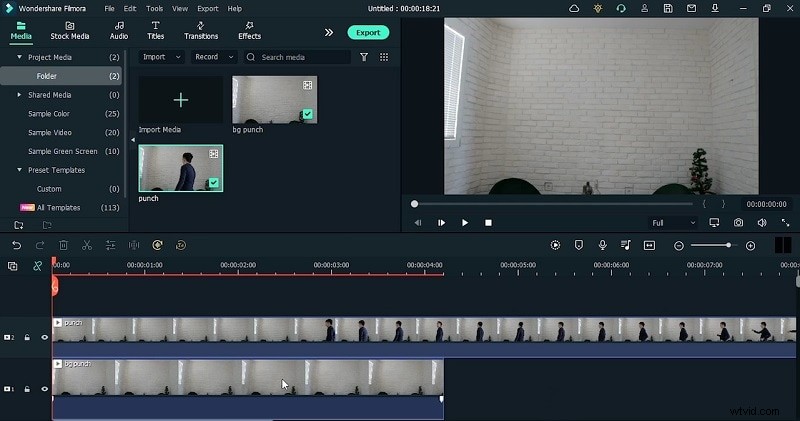This screenshot has height=421, width=800.
Task: Click the download icon in title bar
Action: (715, 8)
